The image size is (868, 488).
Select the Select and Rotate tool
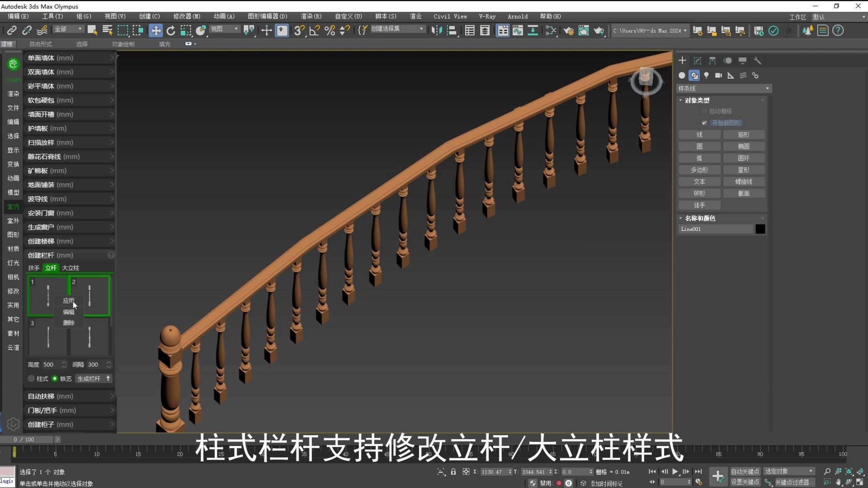pos(171,30)
